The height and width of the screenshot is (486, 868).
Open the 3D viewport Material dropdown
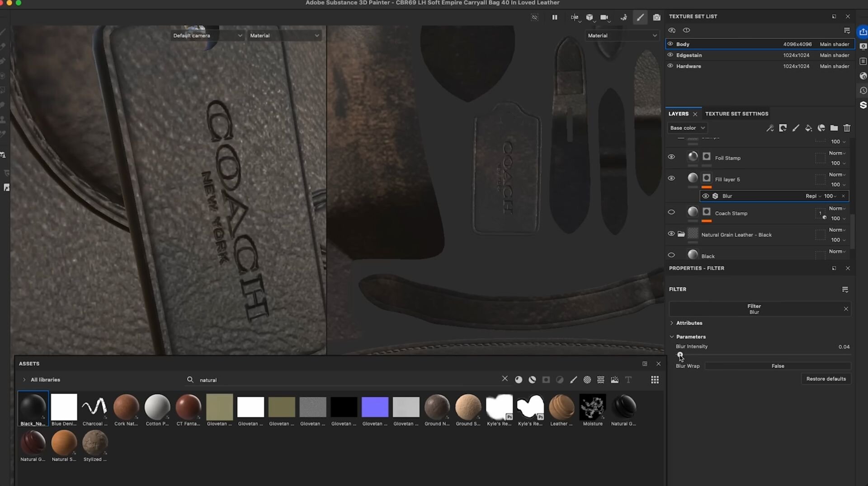(x=285, y=36)
